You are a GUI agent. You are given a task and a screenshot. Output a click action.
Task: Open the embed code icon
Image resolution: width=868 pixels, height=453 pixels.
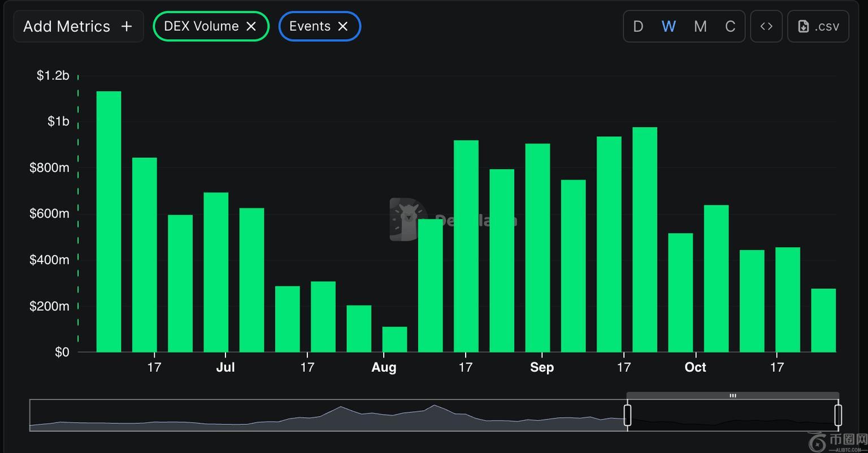pos(766,27)
